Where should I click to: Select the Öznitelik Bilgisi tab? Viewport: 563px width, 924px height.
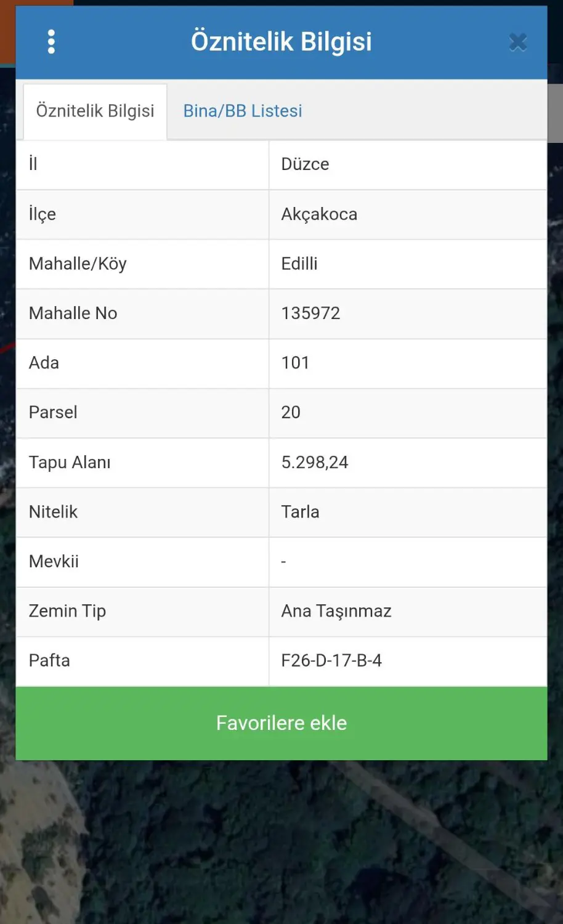click(x=95, y=111)
